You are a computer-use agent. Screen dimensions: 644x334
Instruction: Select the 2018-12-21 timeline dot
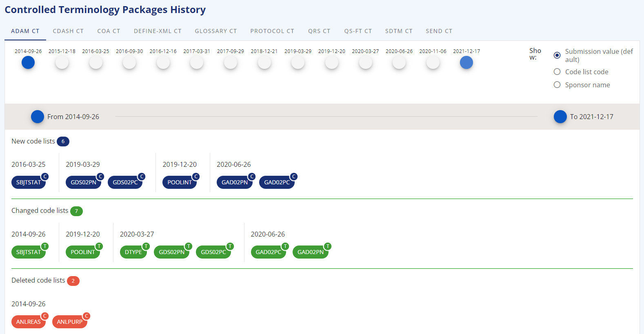[x=264, y=62]
